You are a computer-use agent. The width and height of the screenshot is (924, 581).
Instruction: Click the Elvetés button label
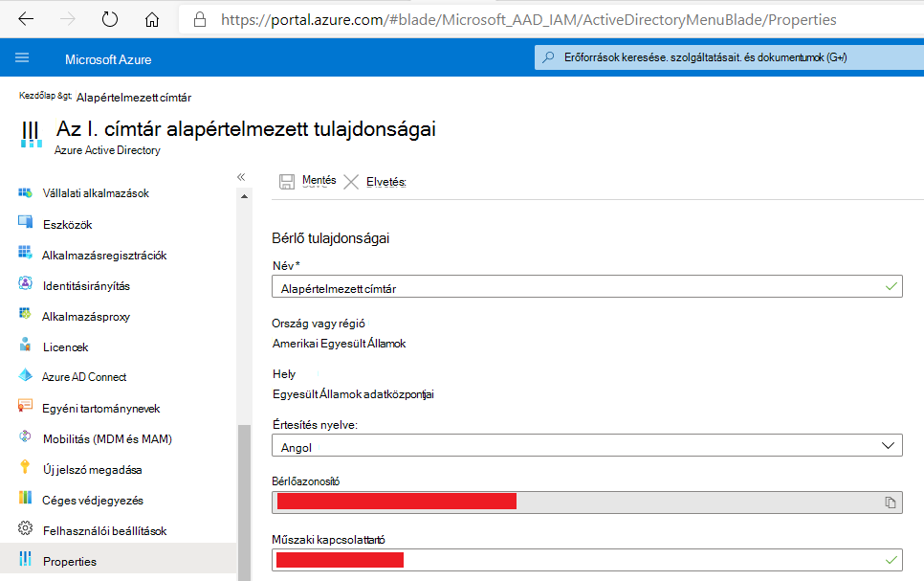386,182
